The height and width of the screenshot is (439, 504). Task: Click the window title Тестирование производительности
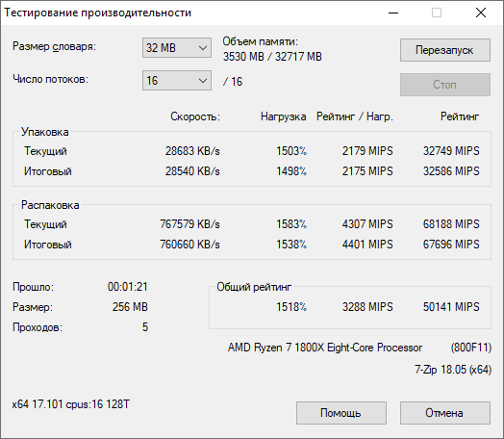pyautogui.click(x=98, y=13)
